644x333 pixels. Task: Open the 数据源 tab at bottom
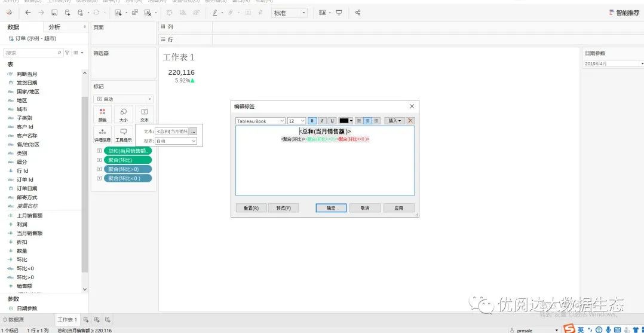14,320
